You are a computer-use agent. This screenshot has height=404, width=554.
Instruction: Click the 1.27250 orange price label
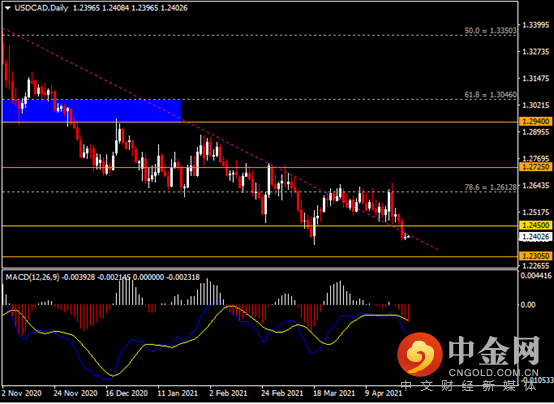pos(535,167)
